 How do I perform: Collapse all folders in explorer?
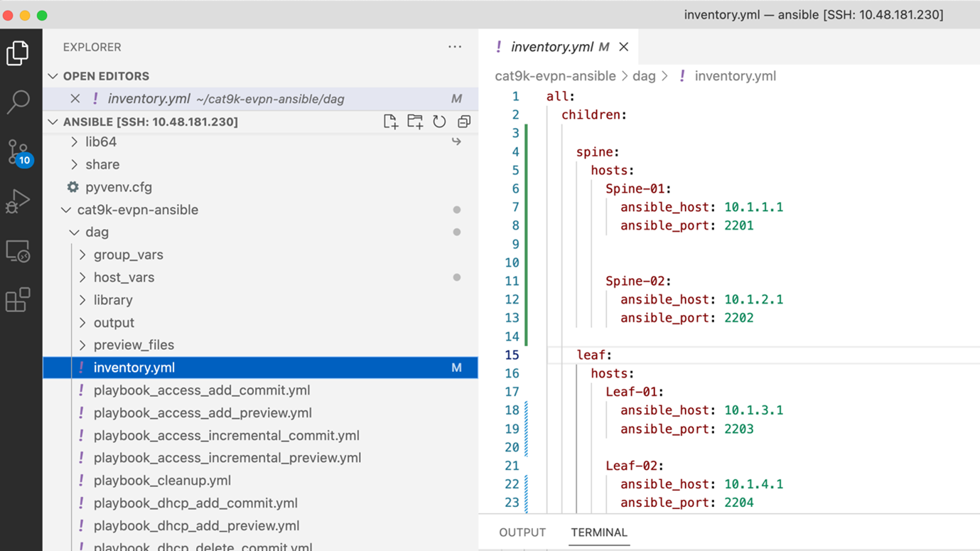pyautogui.click(x=464, y=122)
